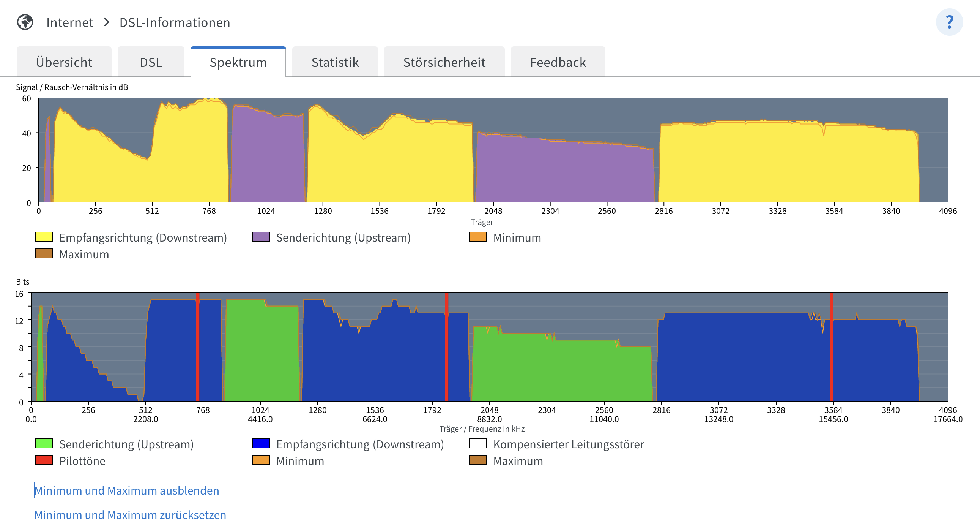Click yellow Downstream swatch in SNR legend
This screenshot has height=525, width=980.
click(x=44, y=237)
